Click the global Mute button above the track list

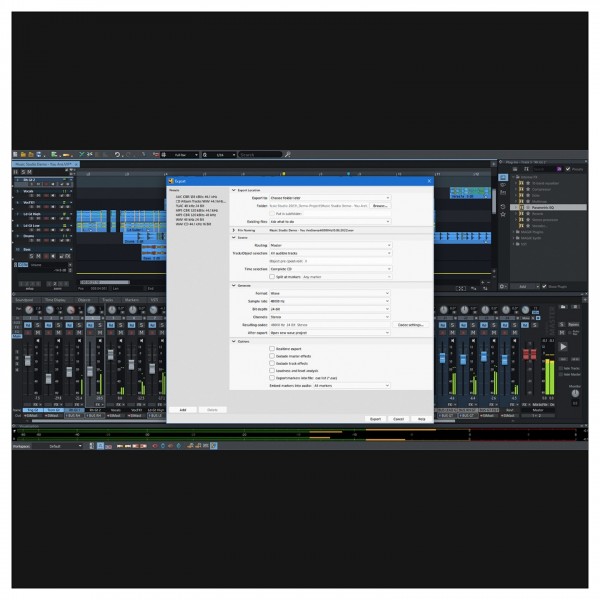tap(29, 172)
